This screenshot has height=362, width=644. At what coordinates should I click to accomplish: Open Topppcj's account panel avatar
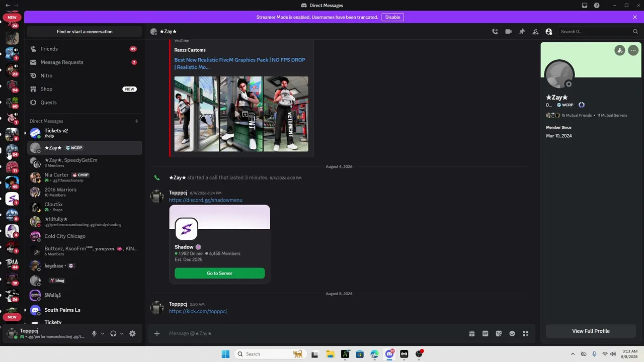(12, 333)
